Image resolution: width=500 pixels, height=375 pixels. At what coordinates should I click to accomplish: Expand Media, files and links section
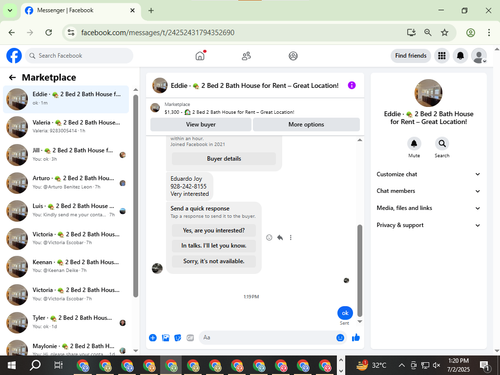429,208
